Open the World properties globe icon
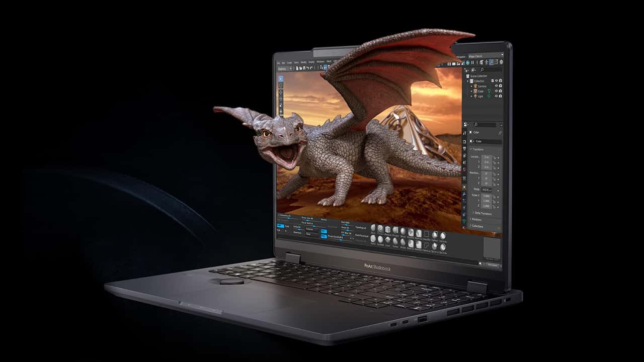644x362 pixels. click(x=464, y=168)
